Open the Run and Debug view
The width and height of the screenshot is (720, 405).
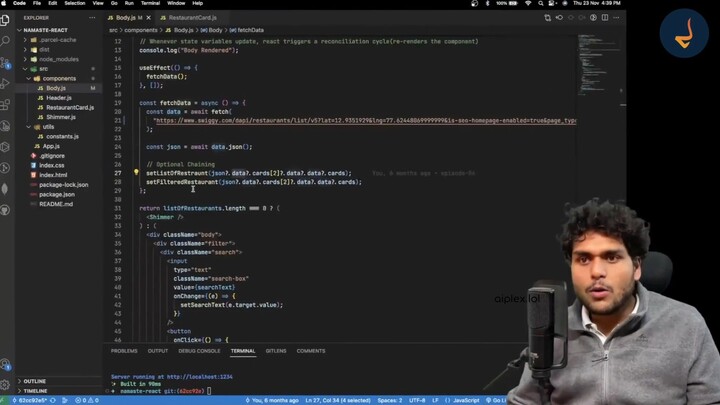(5, 84)
